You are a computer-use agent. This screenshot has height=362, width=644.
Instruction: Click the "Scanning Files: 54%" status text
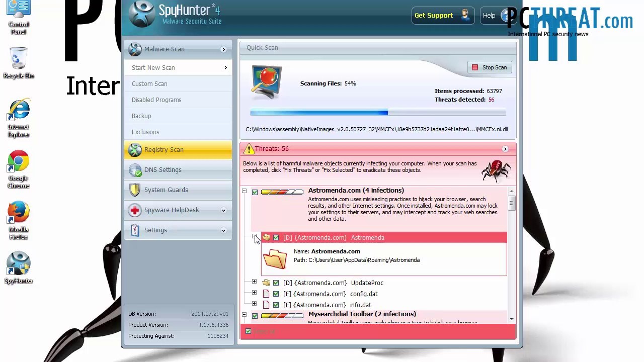click(328, 83)
